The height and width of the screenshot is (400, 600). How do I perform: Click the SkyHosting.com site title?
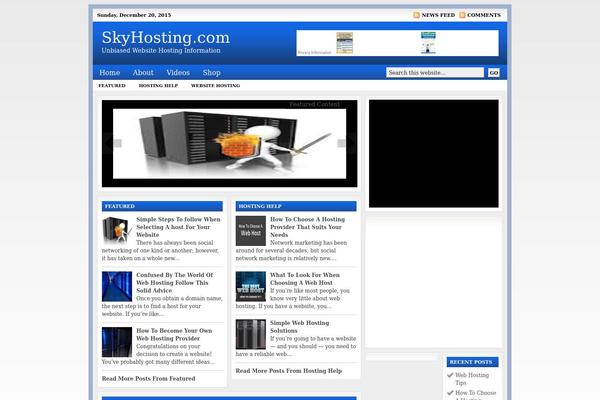coord(166,38)
